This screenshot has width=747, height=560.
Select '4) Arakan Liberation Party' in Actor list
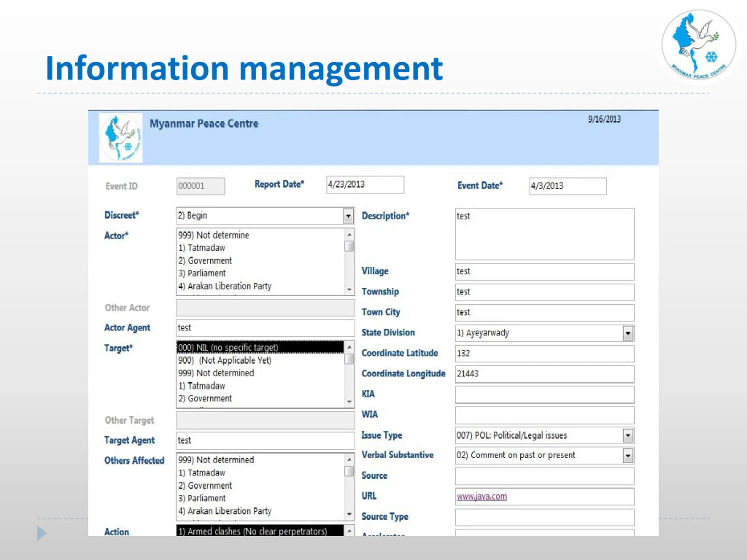260,286
